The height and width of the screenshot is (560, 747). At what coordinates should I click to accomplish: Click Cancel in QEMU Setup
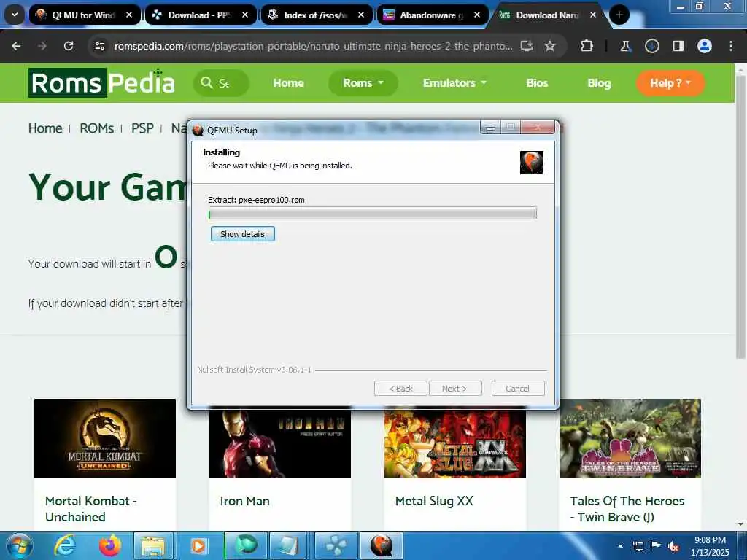click(x=517, y=389)
